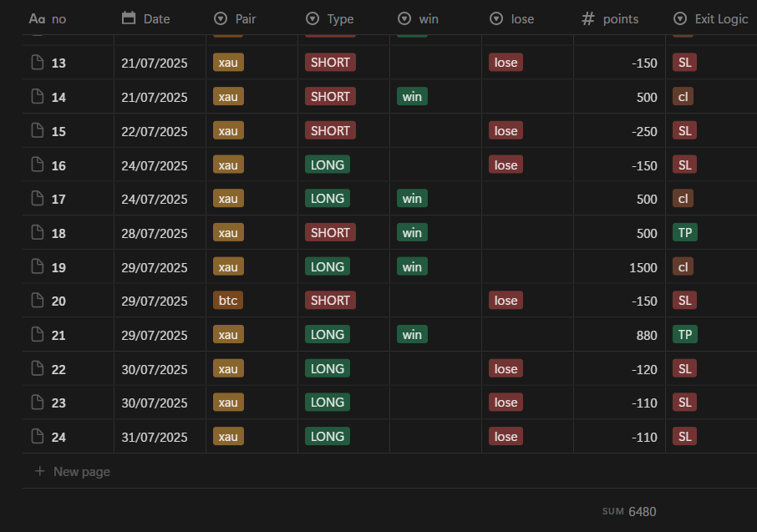Click the Aa title icon in header
This screenshot has width=757, height=532.
[37, 18]
